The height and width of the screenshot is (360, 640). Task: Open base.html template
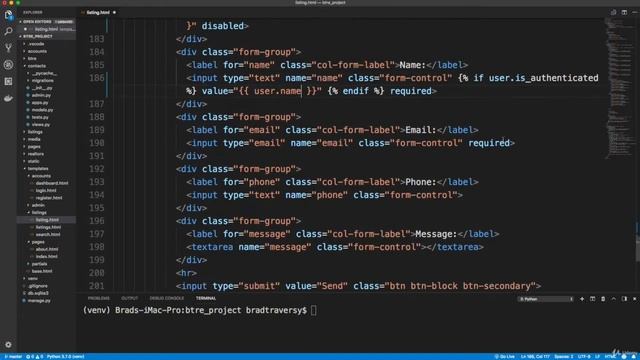42,271
